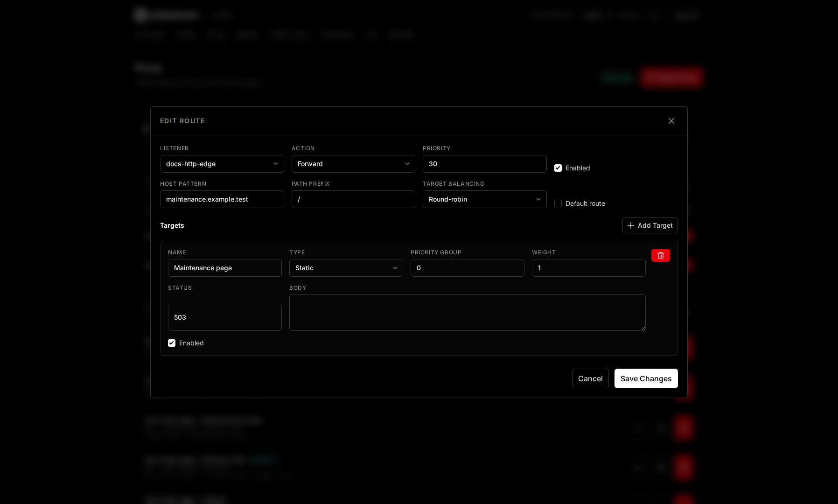
Task: Focus the target Name field Maintenance page
Action: coord(225,268)
